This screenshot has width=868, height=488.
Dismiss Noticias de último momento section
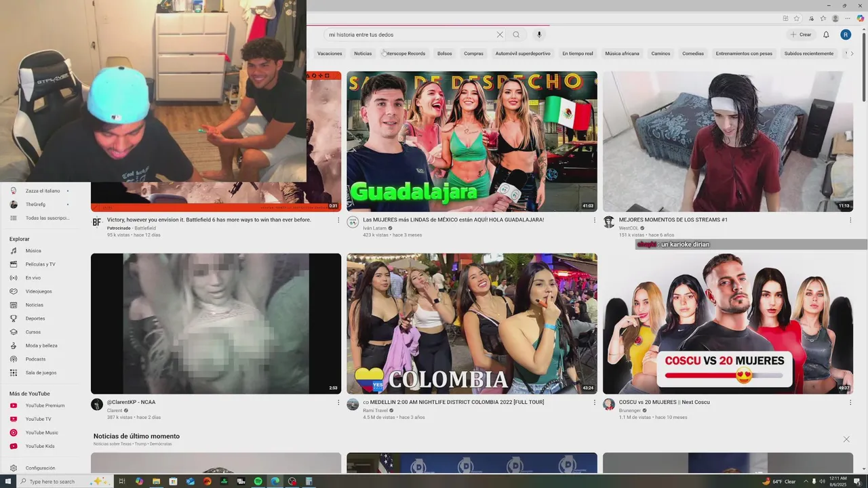tap(846, 439)
